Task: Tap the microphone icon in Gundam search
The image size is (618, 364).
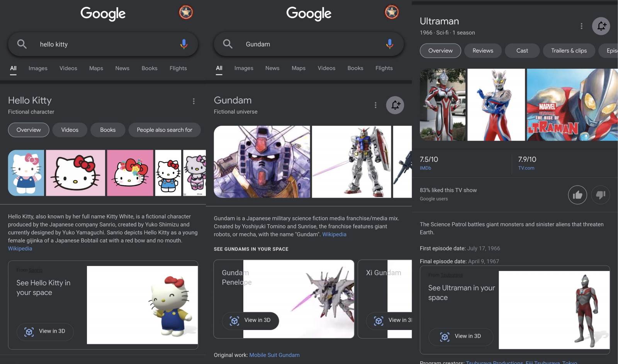Action: (x=390, y=44)
